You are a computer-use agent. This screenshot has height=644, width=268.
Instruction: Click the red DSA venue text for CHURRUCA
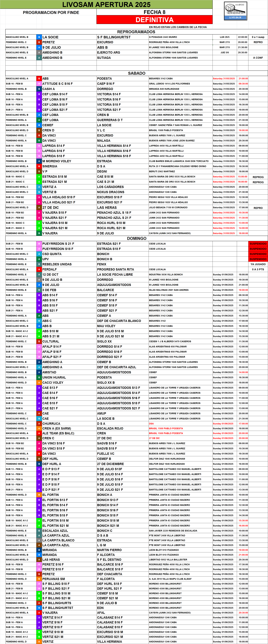151,424
